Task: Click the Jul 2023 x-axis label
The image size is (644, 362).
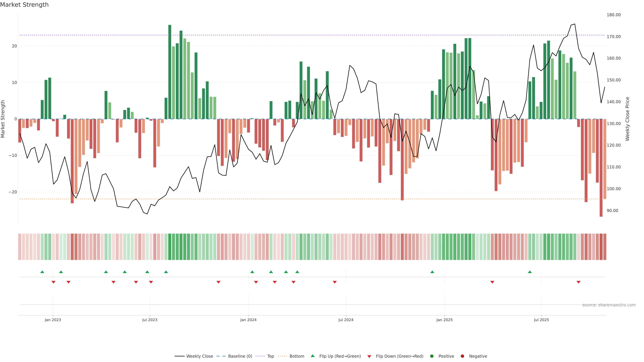Action: [150, 320]
